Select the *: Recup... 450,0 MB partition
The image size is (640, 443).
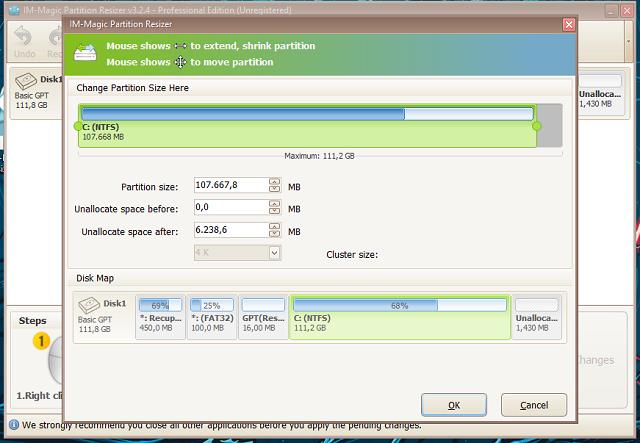[160, 317]
